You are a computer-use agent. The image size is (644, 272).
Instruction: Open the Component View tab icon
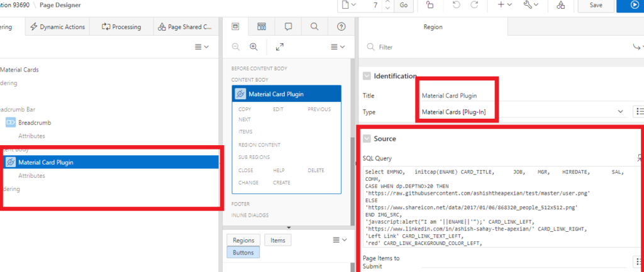coord(262,27)
